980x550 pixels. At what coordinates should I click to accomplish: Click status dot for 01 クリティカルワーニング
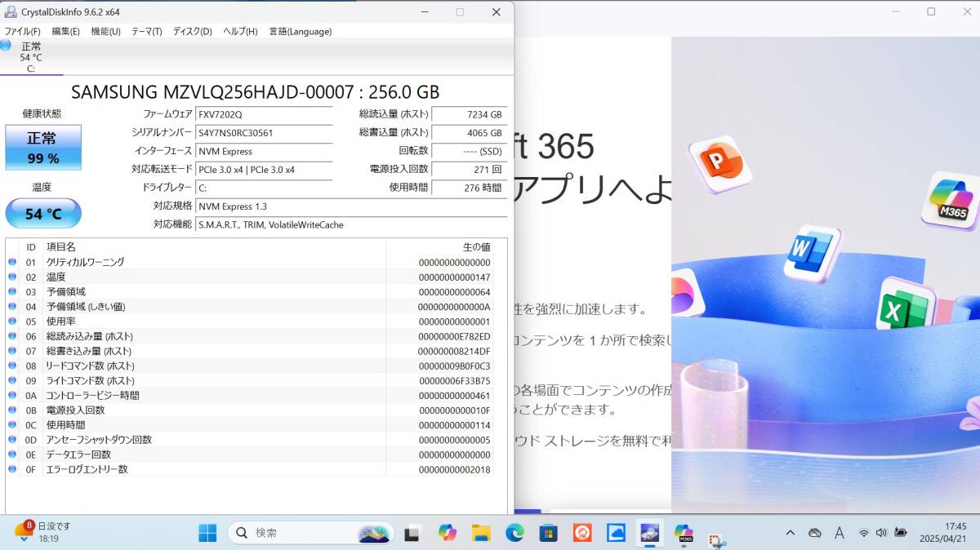pos(12,263)
